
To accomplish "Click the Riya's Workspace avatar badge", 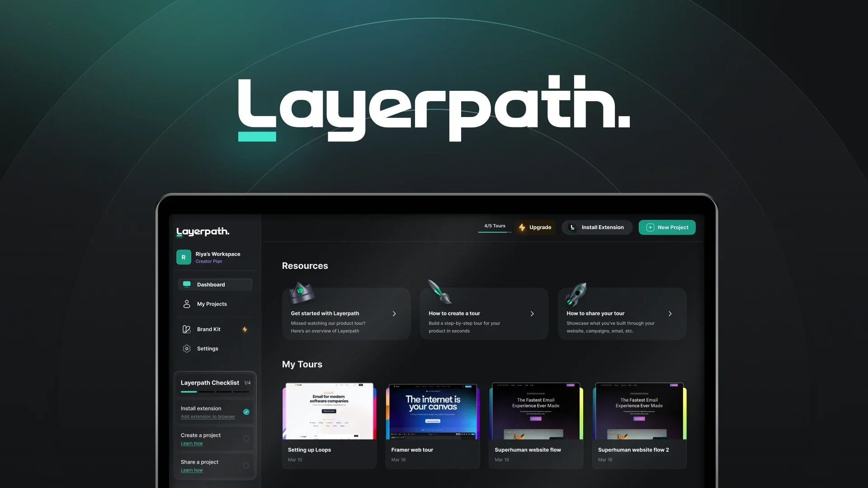I will [184, 257].
